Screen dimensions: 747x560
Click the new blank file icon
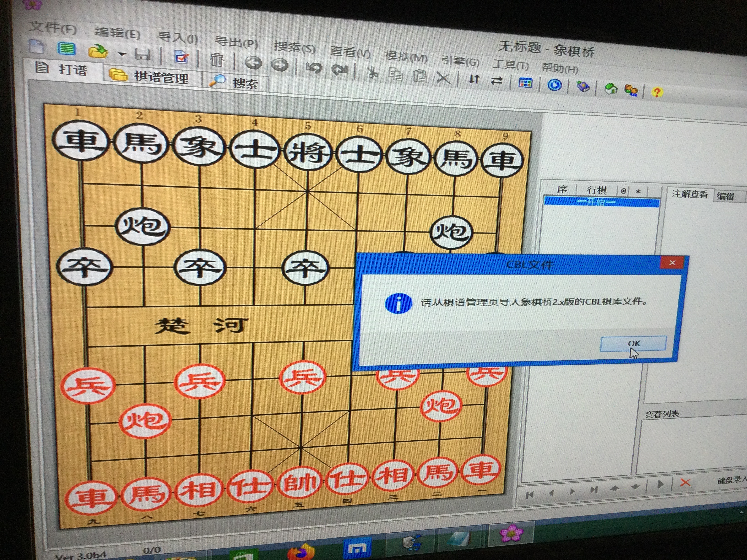(36, 47)
